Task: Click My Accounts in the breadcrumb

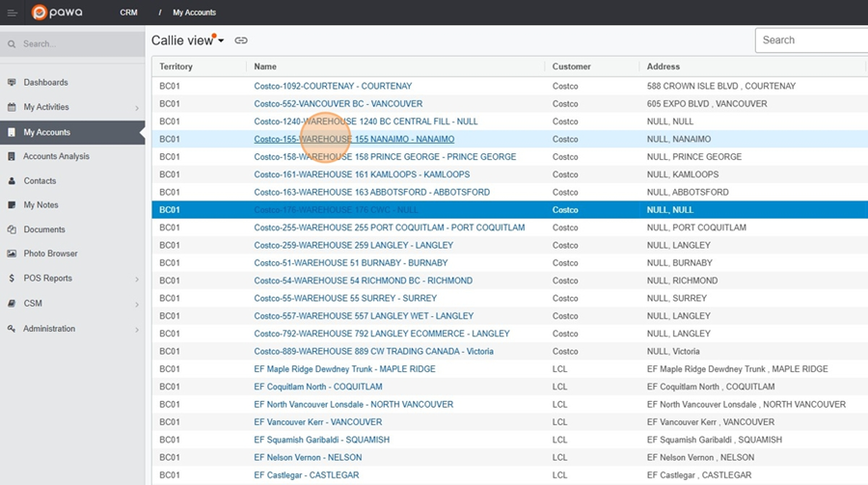Action: click(194, 13)
